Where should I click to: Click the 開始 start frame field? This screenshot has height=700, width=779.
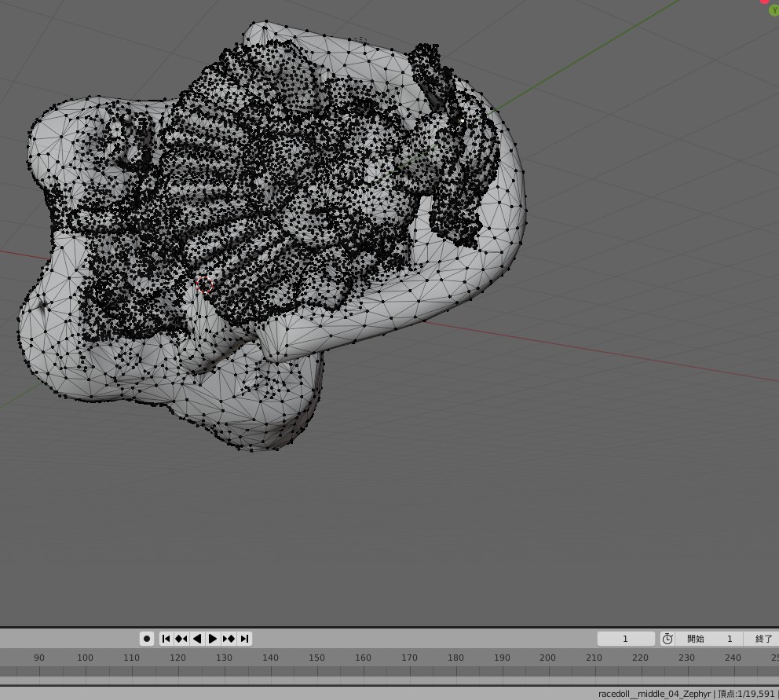click(x=711, y=639)
